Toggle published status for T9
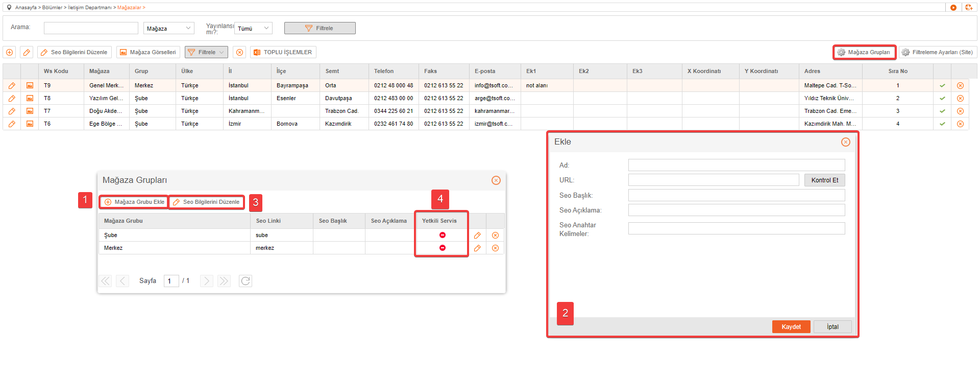Screen dimensions: 980x376 942,85
